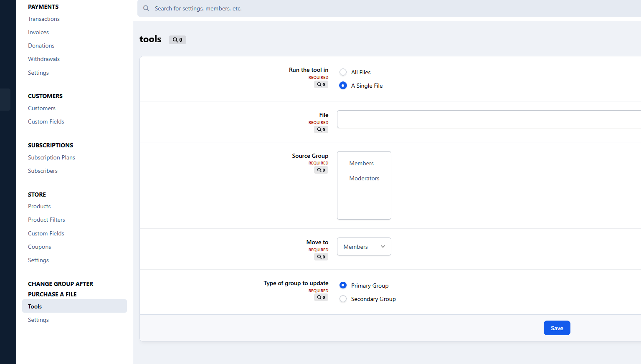Choose Primary Group radio option
Viewport: 641px width, 364px height.
coord(343,286)
